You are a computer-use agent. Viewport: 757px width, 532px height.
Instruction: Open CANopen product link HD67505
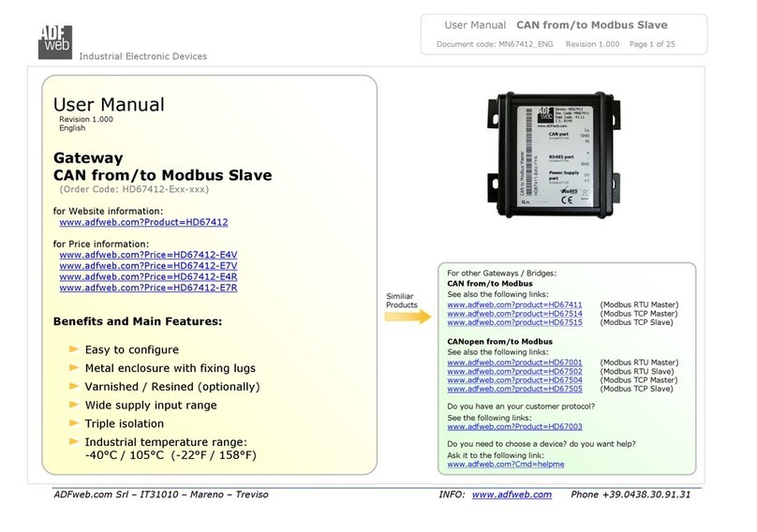pyautogui.click(x=514, y=389)
